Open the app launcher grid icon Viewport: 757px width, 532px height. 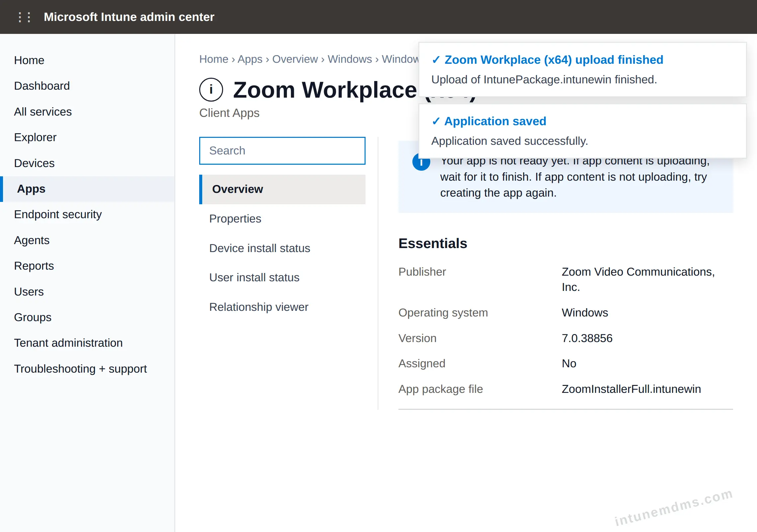click(x=25, y=17)
